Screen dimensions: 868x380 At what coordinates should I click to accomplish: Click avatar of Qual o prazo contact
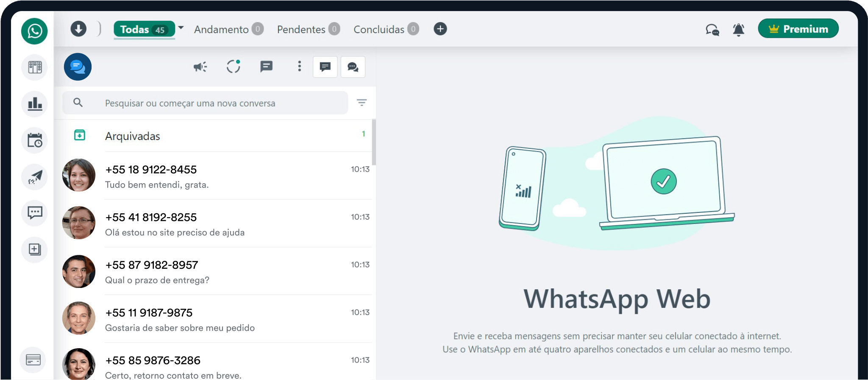pos(79,271)
